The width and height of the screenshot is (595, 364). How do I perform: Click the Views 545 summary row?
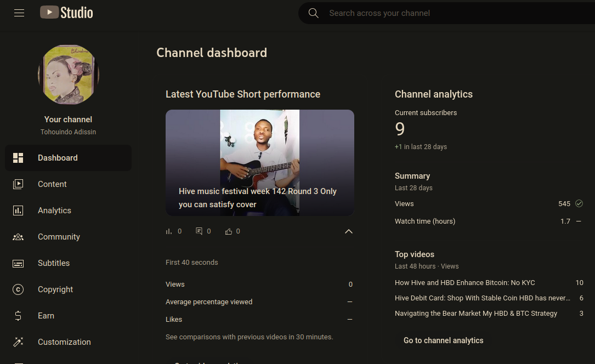(489, 203)
